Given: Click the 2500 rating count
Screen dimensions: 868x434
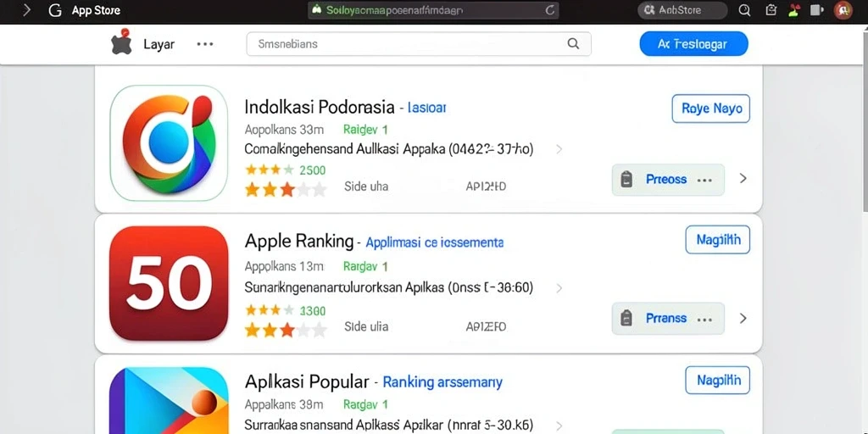Looking at the screenshot, I should coord(312,170).
